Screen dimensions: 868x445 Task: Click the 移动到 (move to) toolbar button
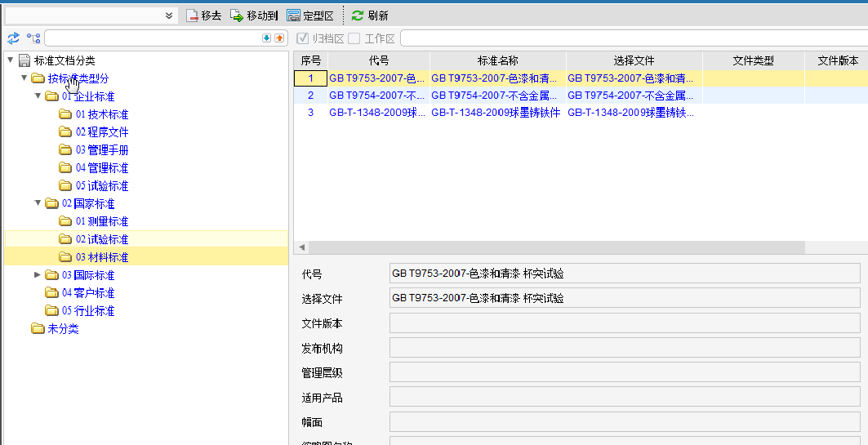click(254, 16)
